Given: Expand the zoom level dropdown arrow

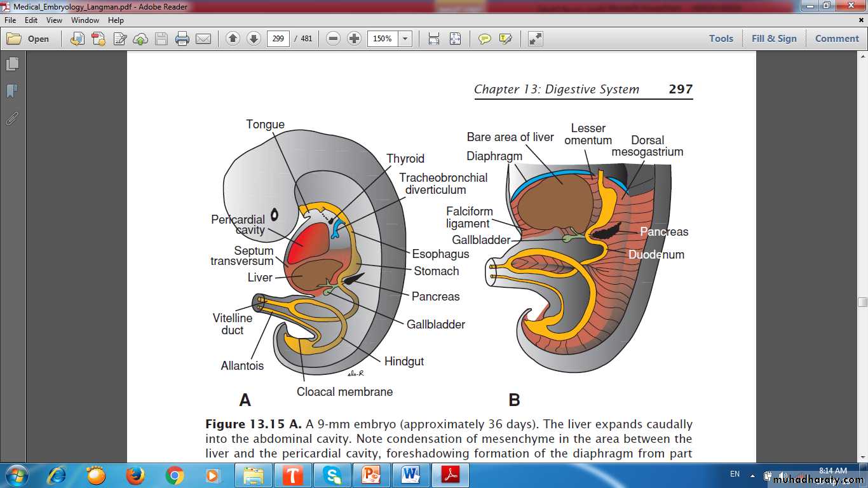Looking at the screenshot, I should 405,39.
